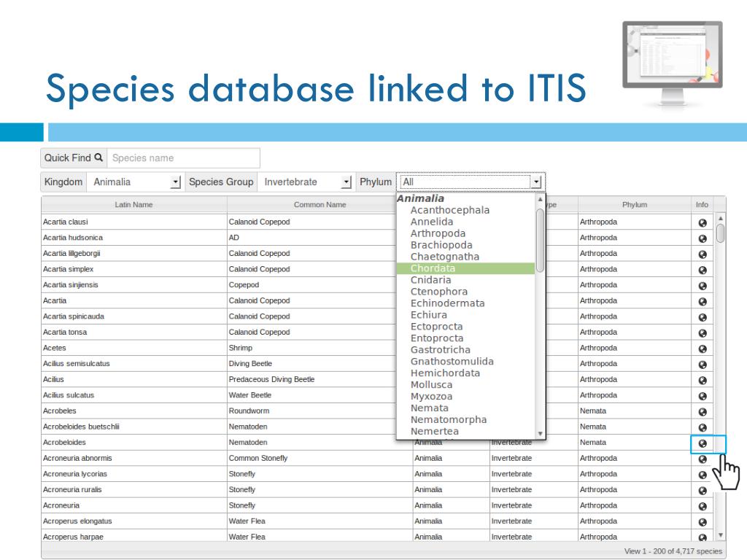Sort by the Phylum column header

(x=635, y=204)
